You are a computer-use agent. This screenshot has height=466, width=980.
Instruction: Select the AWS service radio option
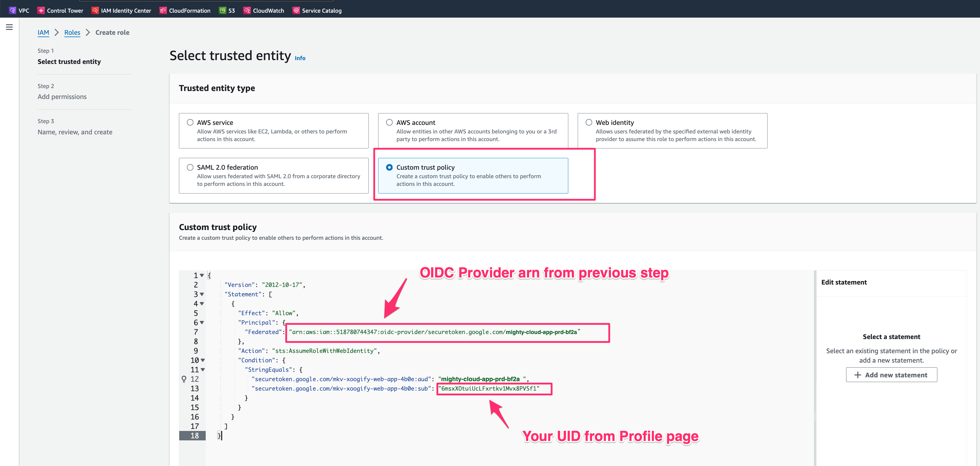190,122
